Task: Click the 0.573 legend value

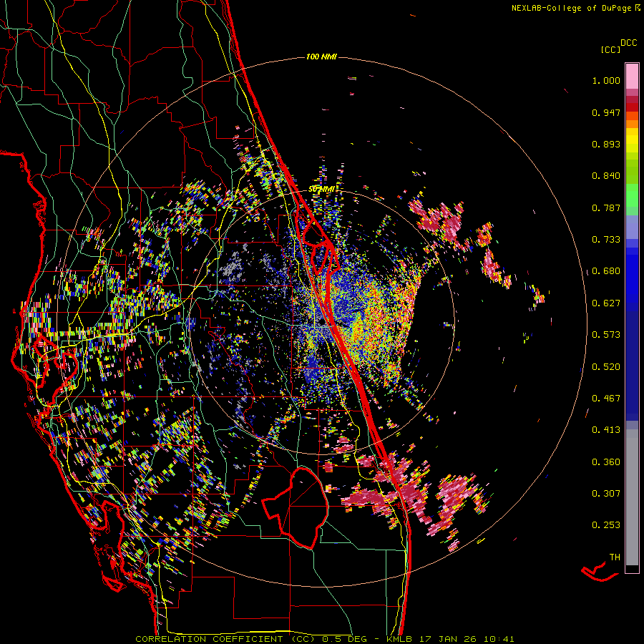Action: (606, 335)
